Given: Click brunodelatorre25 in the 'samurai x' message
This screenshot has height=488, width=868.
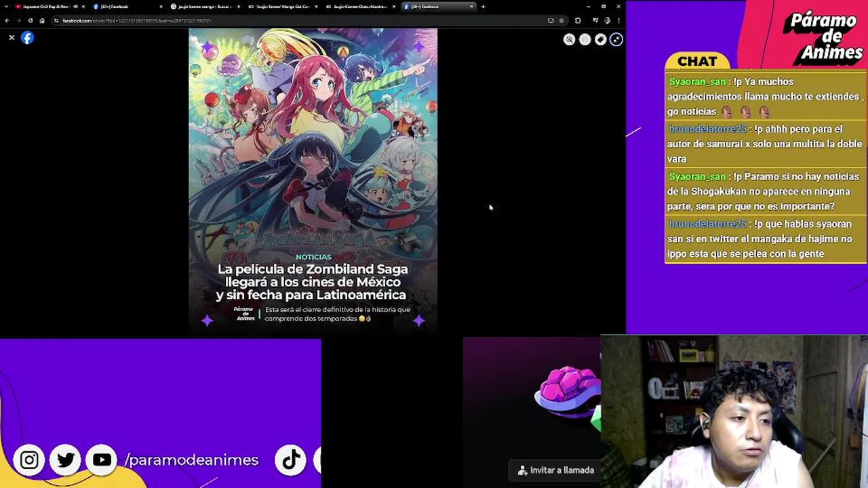Looking at the screenshot, I should pyautogui.click(x=707, y=129).
